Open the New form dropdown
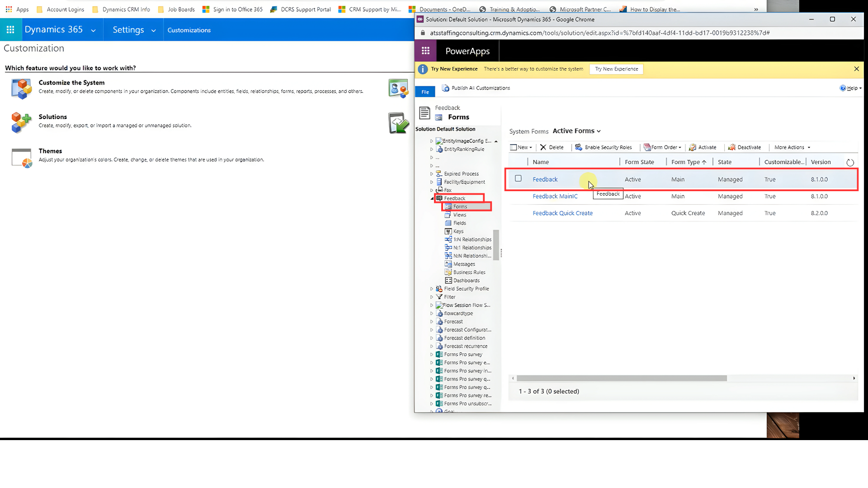Image resolution: width=868 pixels, height=488 pixels. [x=521, y=147]
